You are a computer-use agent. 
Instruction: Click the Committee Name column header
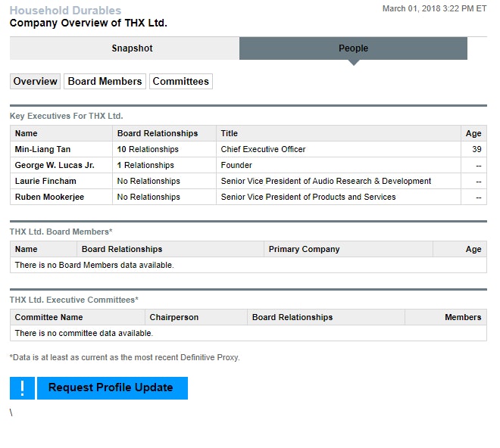(49, 318)
